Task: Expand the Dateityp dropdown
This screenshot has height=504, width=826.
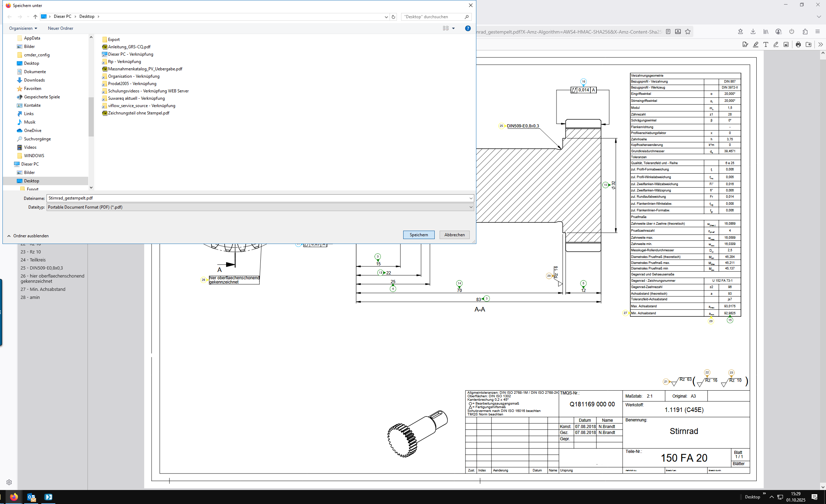Action: pos(471,207)
